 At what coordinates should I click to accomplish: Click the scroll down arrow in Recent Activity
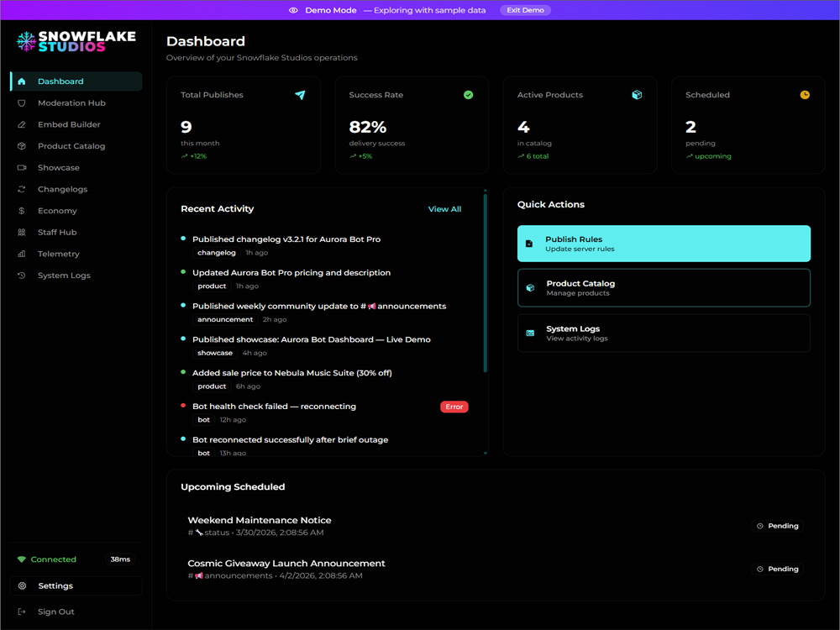[x=486, y=454]
